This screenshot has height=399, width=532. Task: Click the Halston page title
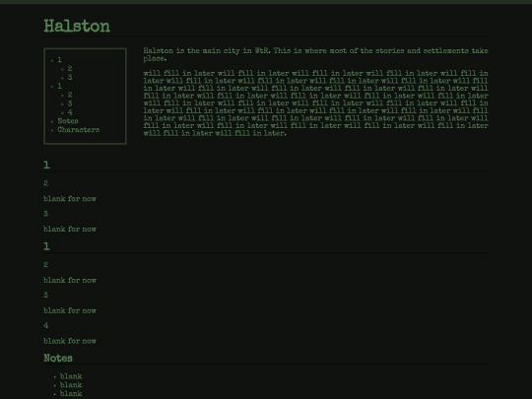tap(77, 27)
